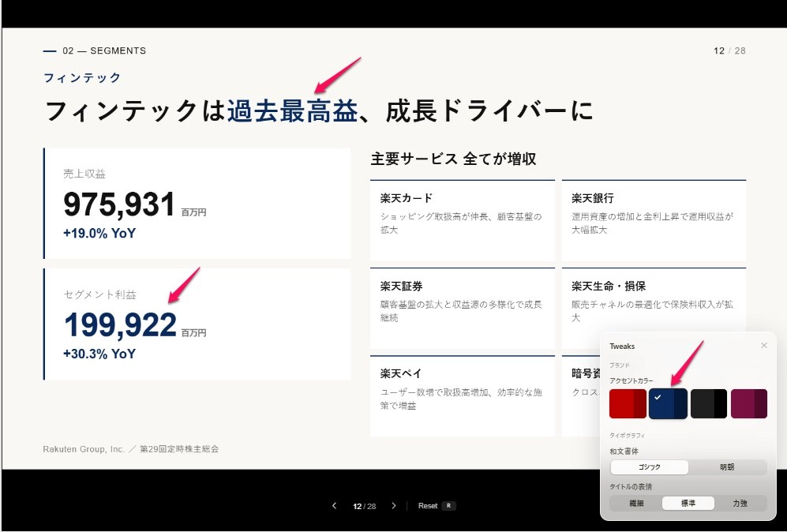Image resolution: width=787 pixels, height=532 pixels.
Task: Click the セグメント利益 label
Action: [100, 294]
